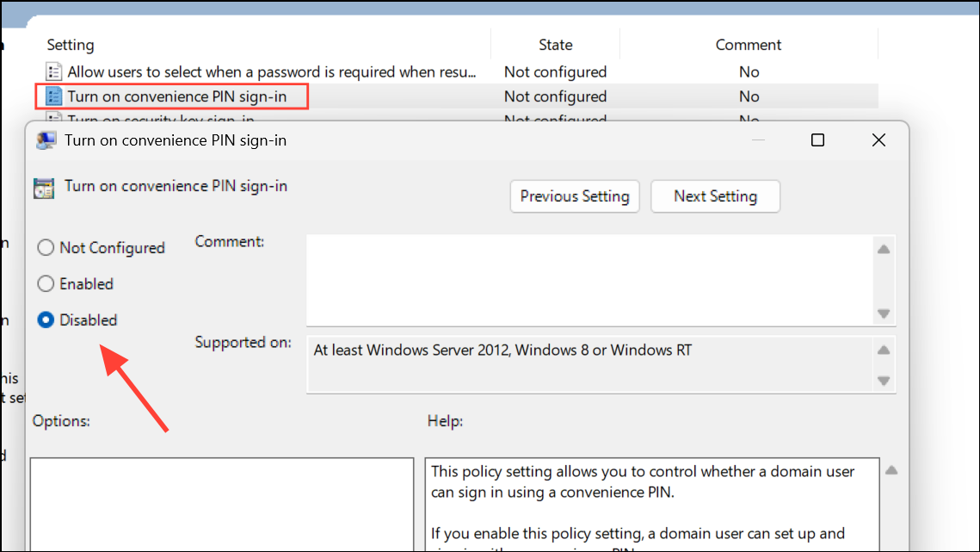Click the Next Setting button
Image resolution: width=980 pixels, height=552 pixels.
(x=715, y=196)
